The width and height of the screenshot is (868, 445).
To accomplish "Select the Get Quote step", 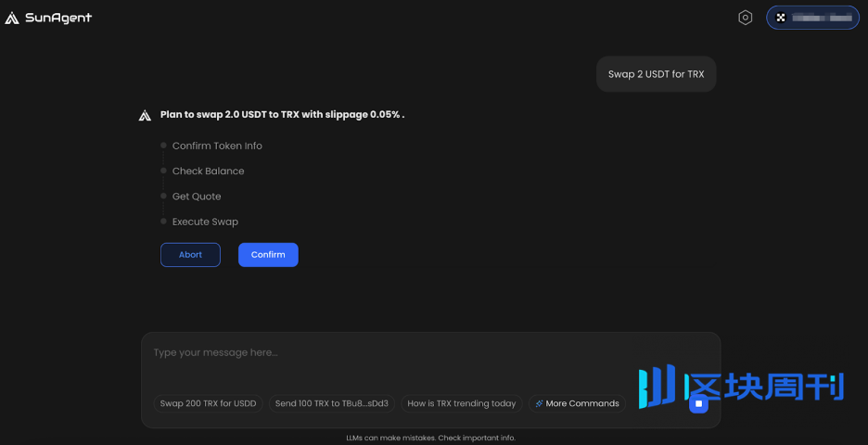I will 197,197.
